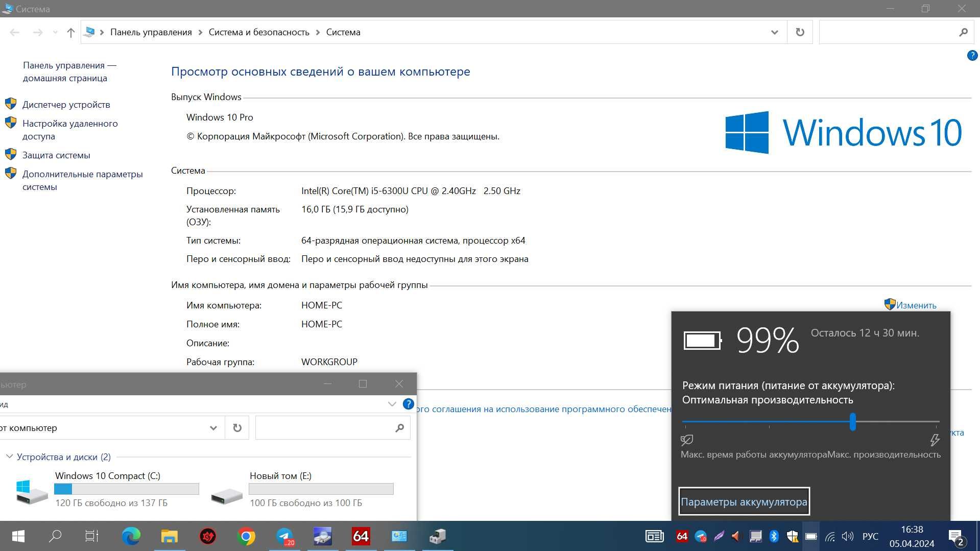
Task: Select the Новый том (E:) drive
Action: click(x=302, y=489)
